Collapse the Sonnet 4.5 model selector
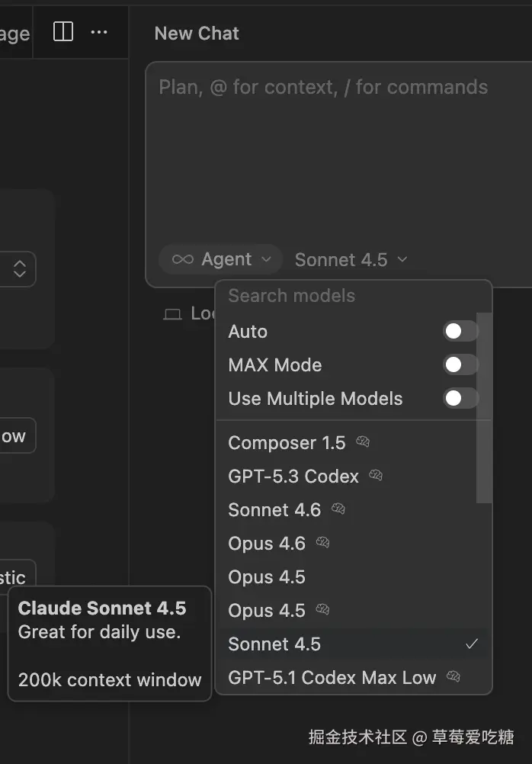This screenshot has height=764, width=532. (351, 260)
